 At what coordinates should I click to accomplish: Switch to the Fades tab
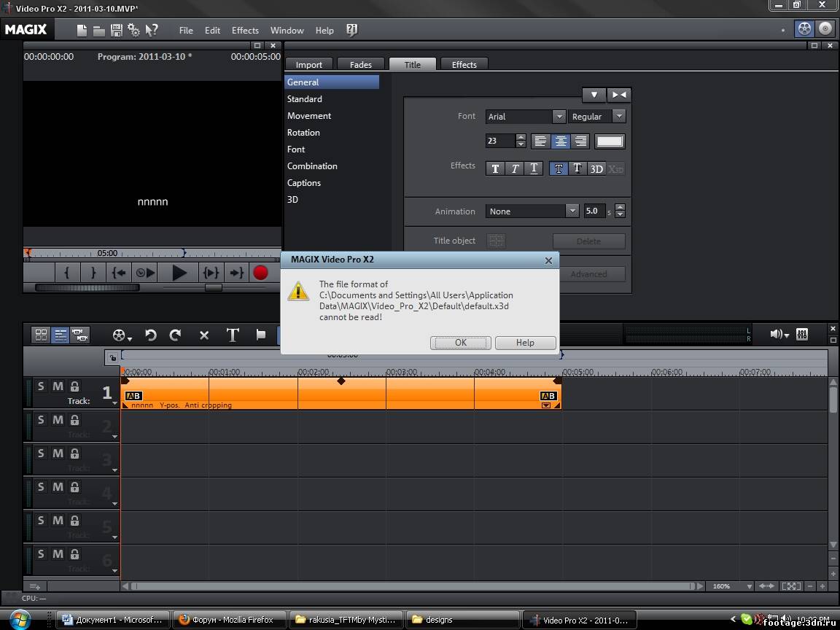click(x=360, y=64)
